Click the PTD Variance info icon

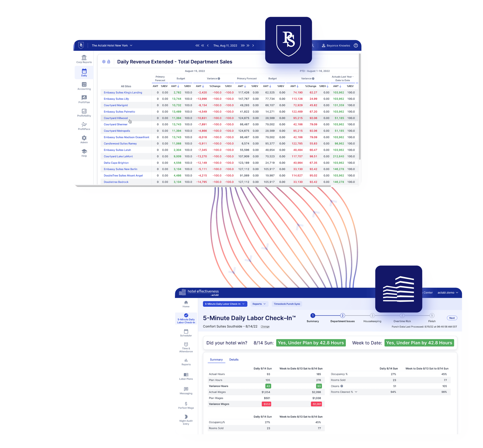[313, 78]
